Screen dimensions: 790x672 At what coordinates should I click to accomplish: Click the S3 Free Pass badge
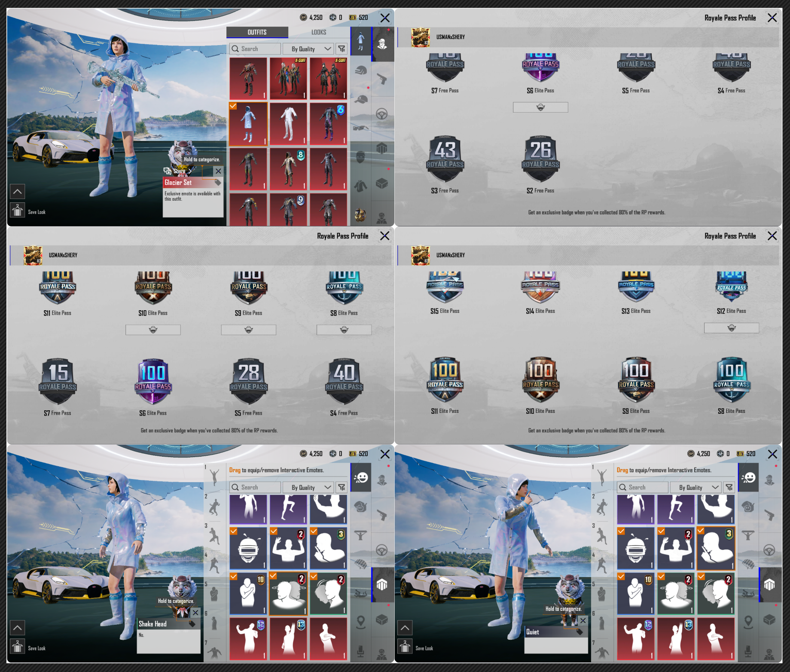(x=445, y=159)
